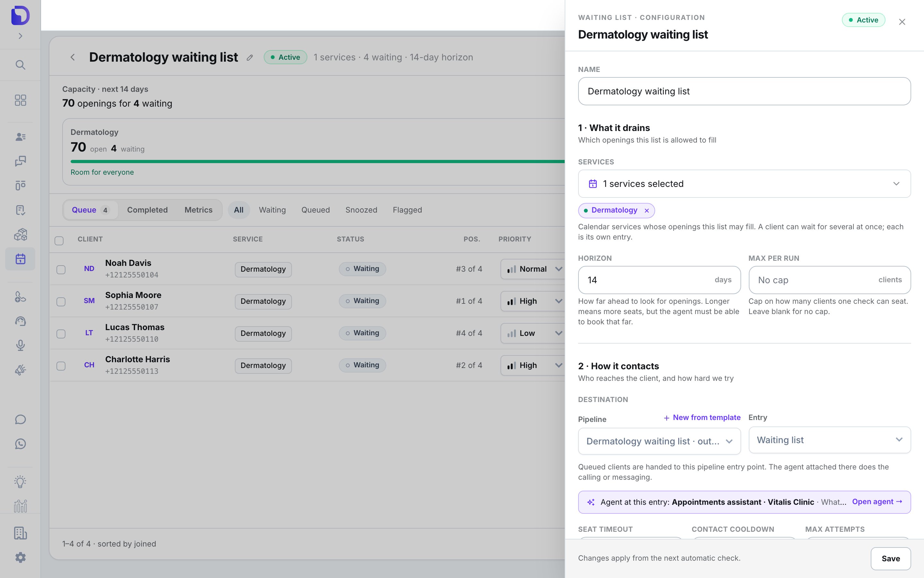This screenshot has width=924, height=578.
Task: Open the single chat bubble icon
Action: point(20,419)
